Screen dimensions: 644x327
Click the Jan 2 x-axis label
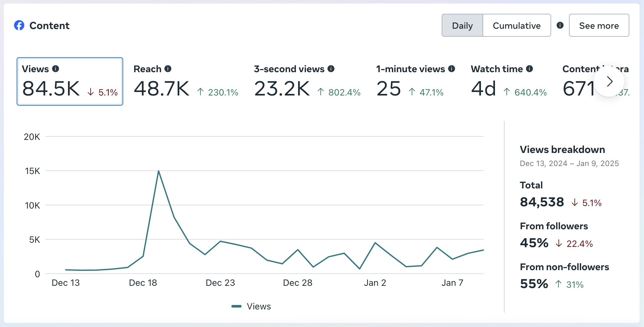[x=375, y=283]
